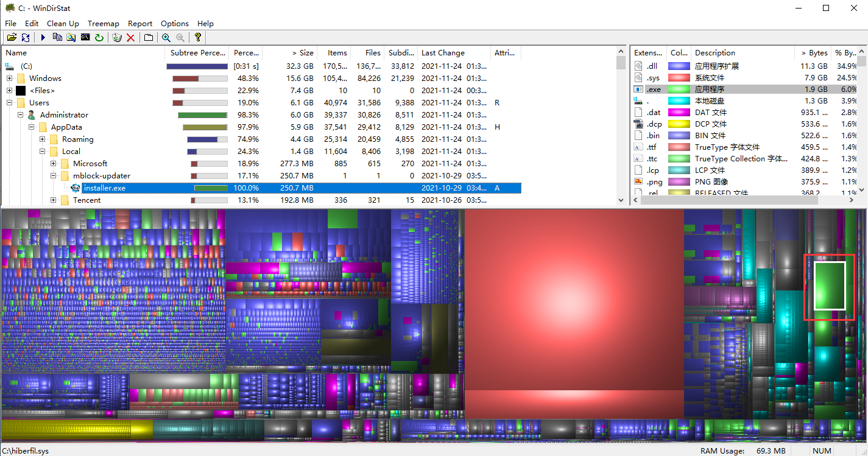The height and width of the screenshot is (456, 868).
Task: Click the NUM status bar indicator
Action: click(x=822, y=451)
